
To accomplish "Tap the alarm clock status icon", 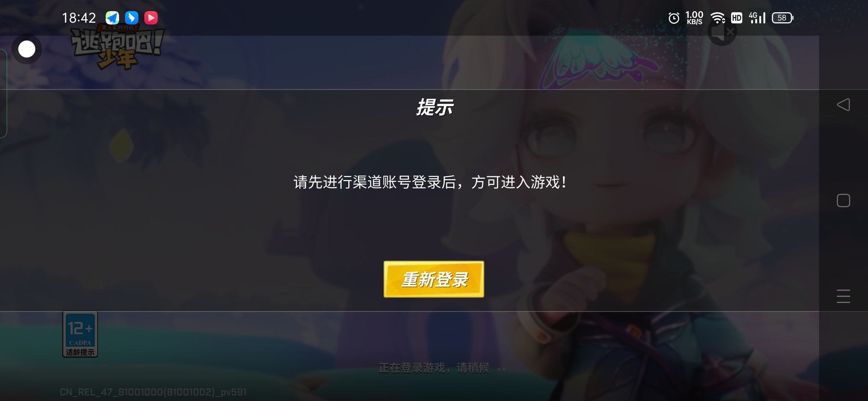I will tap(674, 18).
